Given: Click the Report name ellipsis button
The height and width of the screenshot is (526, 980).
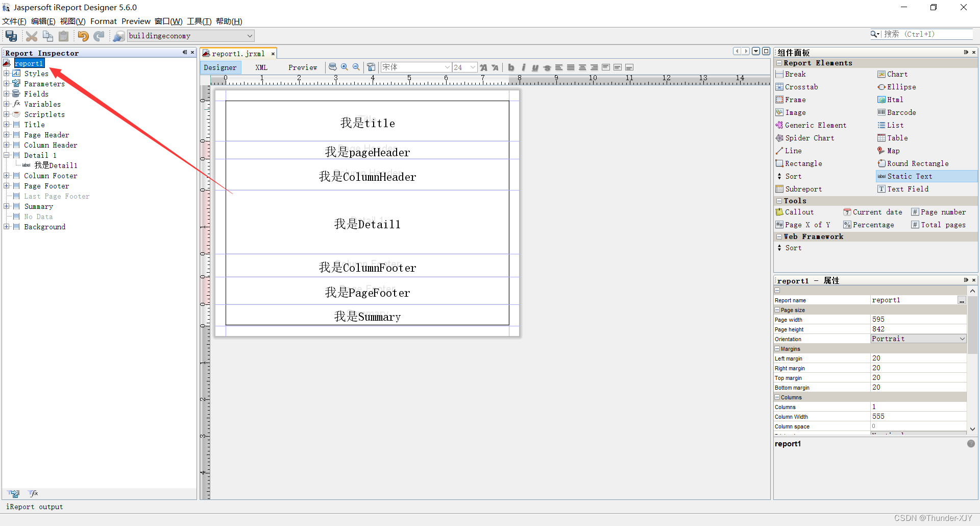Looking at the screenshot, I should (x=962, y=300).
